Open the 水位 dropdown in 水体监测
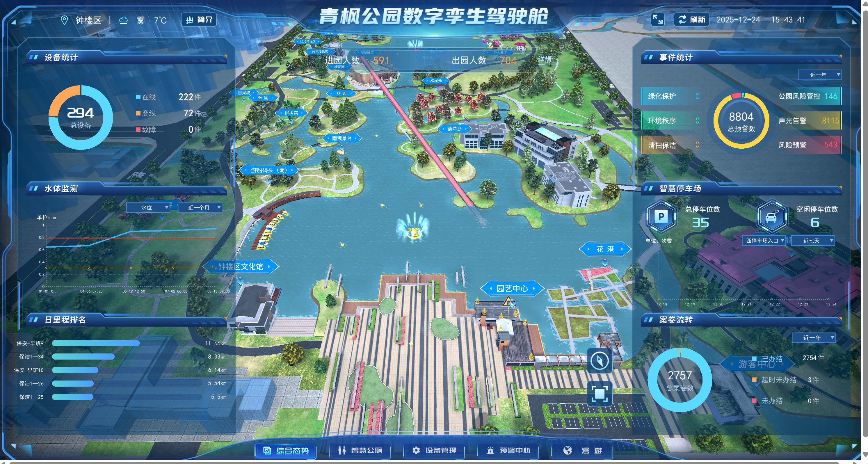 click(148, 208)
